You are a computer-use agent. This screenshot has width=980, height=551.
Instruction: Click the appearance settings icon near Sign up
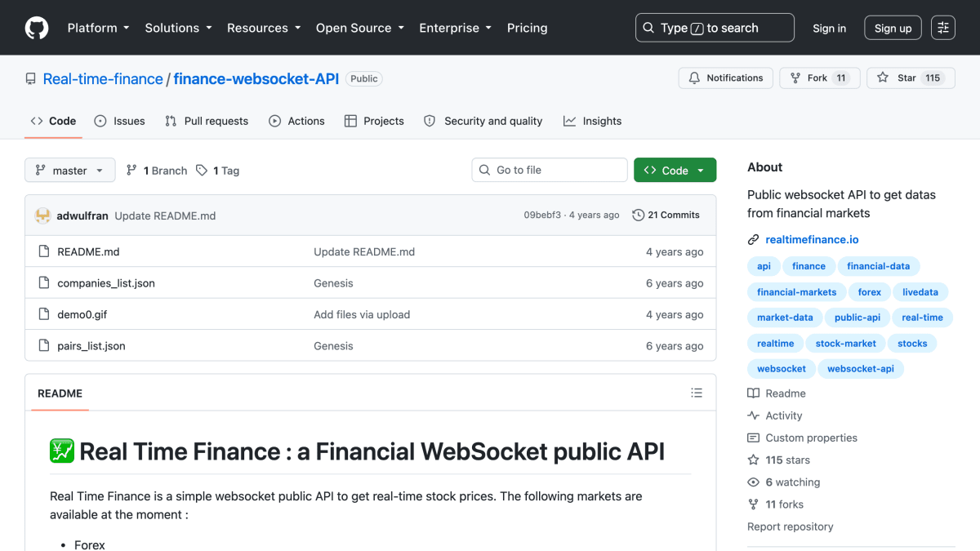tap(943, 28)
